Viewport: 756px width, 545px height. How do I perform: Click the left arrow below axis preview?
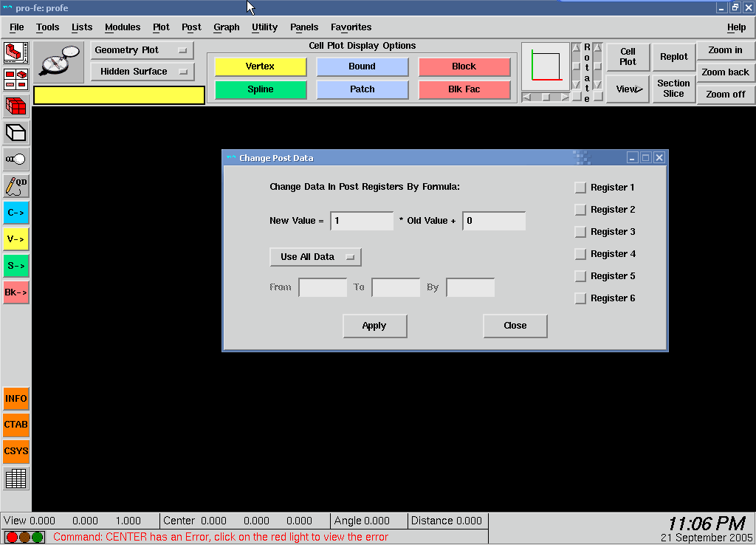527,97
